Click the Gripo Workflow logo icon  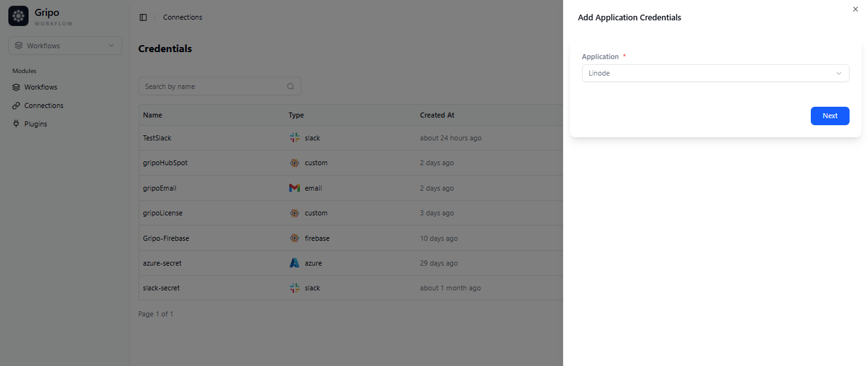pos(17,16)
